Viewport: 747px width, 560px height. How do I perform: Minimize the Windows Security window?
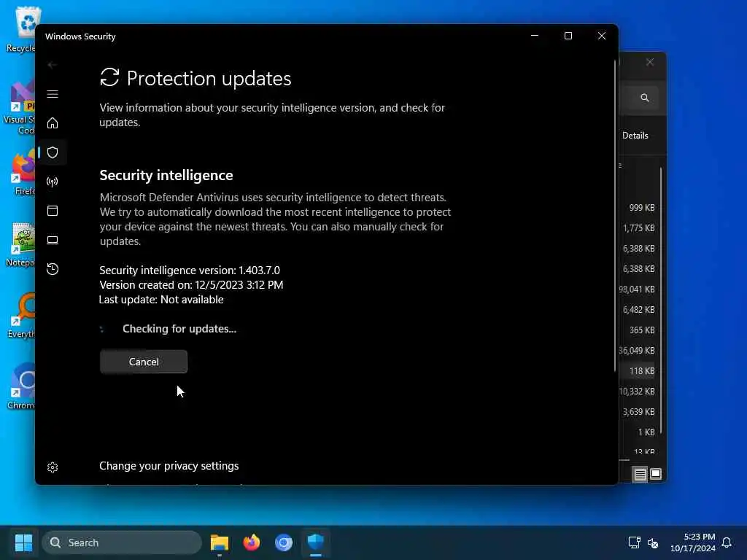click(535, 36)
